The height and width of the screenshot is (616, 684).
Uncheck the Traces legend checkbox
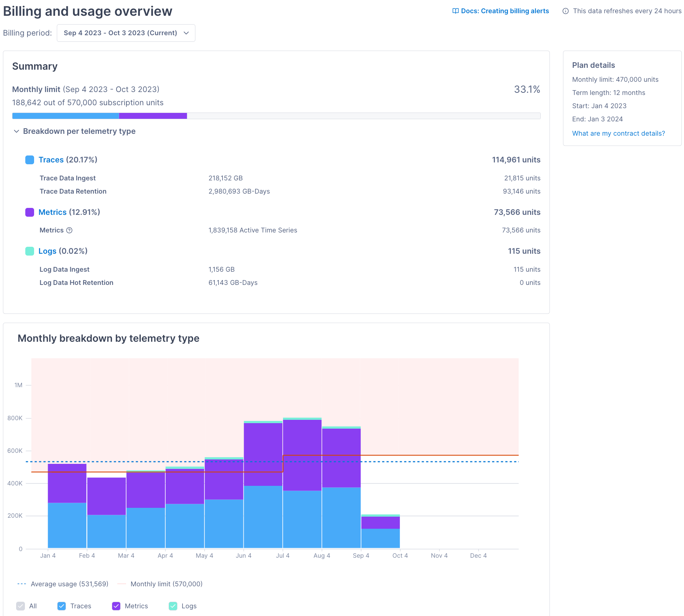click(x=62, y=606)
